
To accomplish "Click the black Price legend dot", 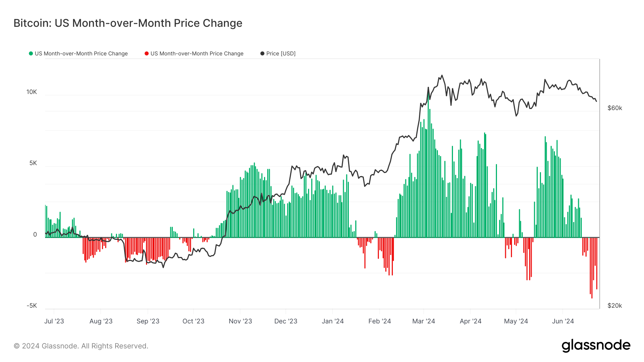I will coord(262,54).
